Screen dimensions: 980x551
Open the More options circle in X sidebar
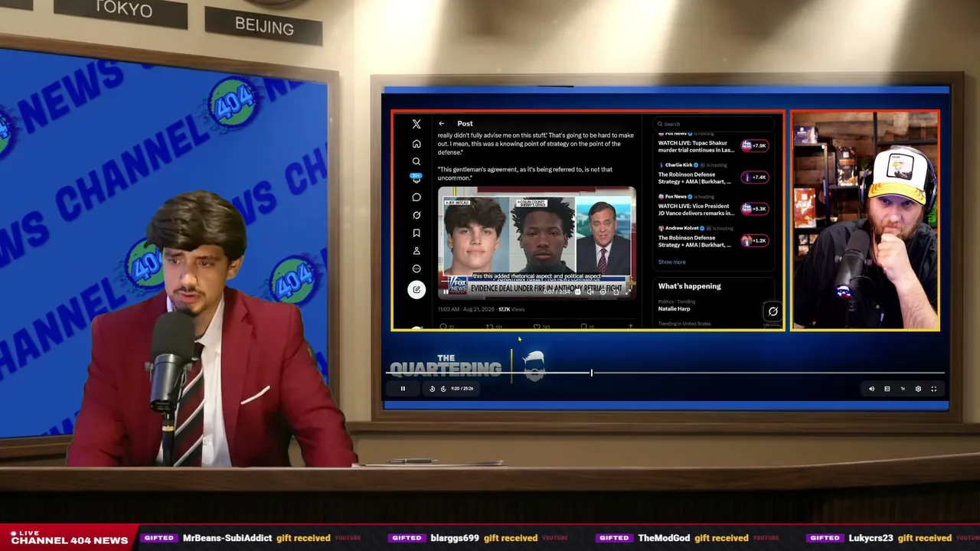[416, 269]
